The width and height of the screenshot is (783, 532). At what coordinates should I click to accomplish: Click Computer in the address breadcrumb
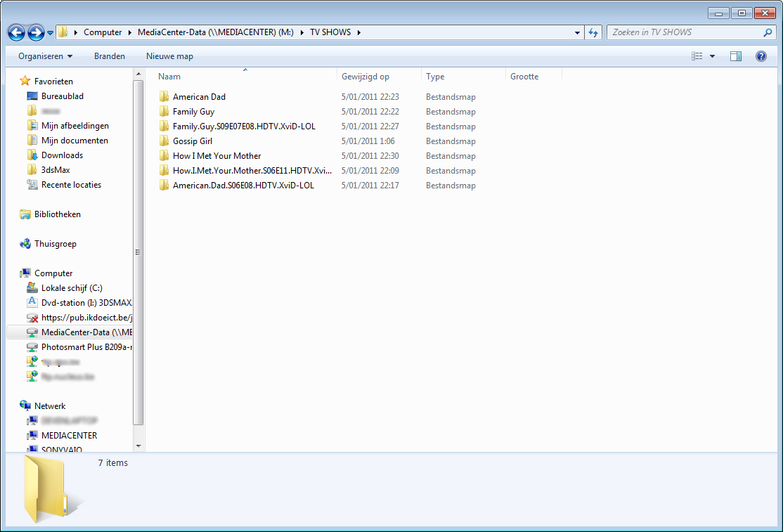click(103, 32)
